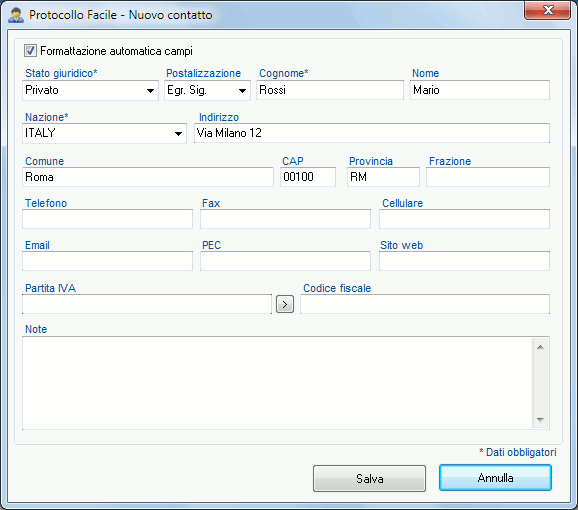Click the arrow button next to Partita IVA
578x510 pixels.
coord(285,304)
